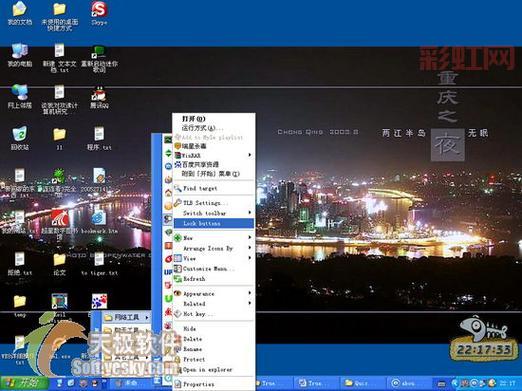Click the Hot key icon
Screen dimensions: 522x391
pyautogui.click(x=178, y=314)
